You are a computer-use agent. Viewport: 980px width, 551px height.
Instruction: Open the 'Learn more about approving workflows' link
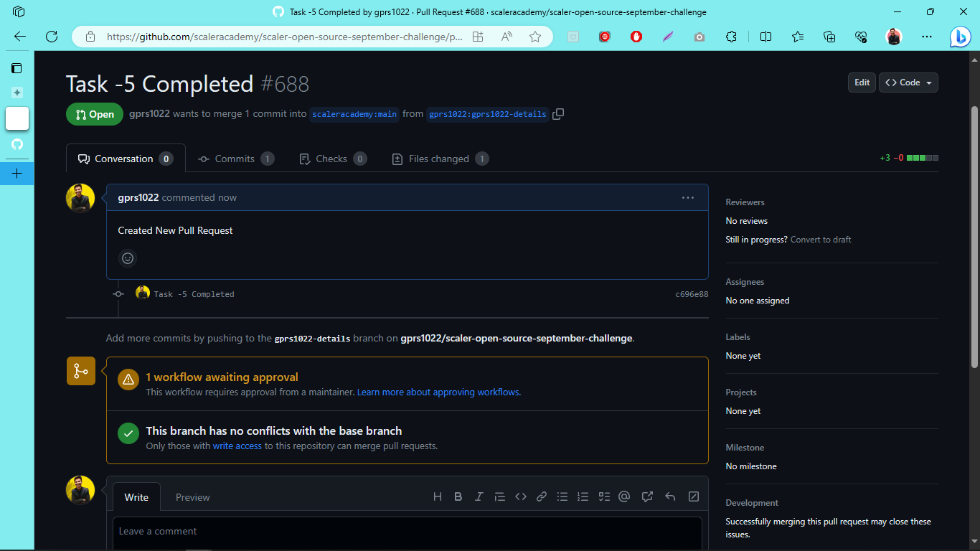point(438,392)
